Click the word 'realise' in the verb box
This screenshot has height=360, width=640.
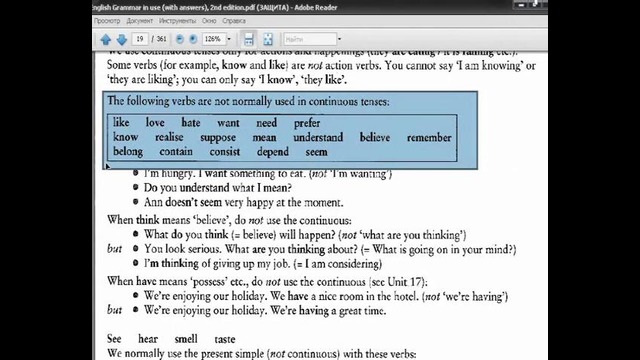point(169,137)
